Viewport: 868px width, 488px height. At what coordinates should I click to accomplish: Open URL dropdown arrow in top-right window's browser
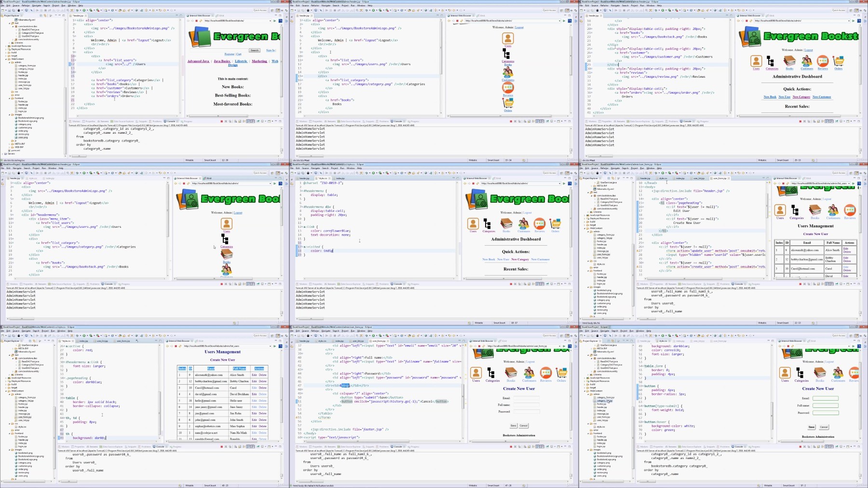(x=848, y=21)
